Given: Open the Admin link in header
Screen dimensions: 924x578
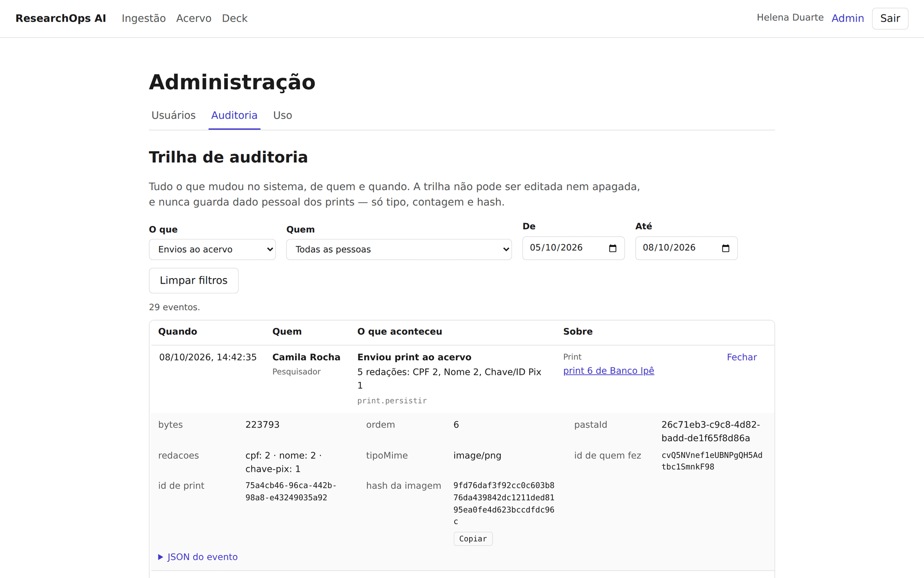Looking at the screenshot, I should pos(848,19).
